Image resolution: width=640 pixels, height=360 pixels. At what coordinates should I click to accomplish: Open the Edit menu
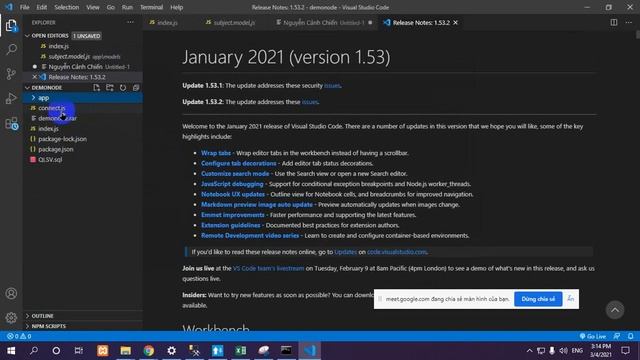(x=42, y=7)
